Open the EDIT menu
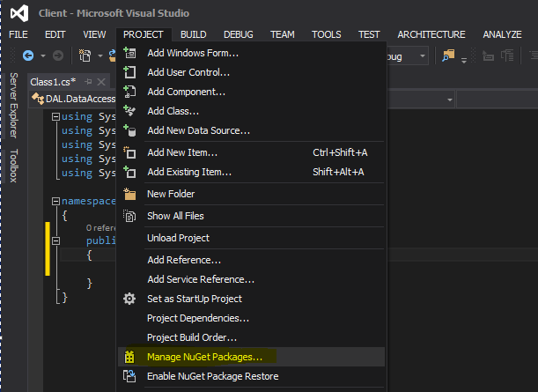 pos(55,34)
